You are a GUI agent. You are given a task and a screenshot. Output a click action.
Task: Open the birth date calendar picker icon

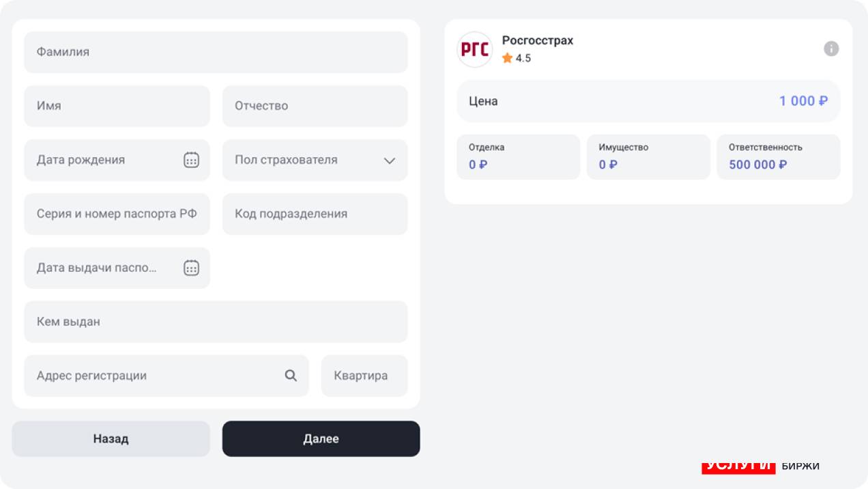[x=191, y=160]
